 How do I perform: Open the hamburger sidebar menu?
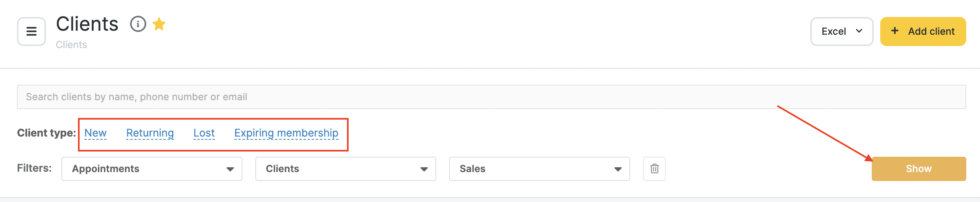point(32,32)
